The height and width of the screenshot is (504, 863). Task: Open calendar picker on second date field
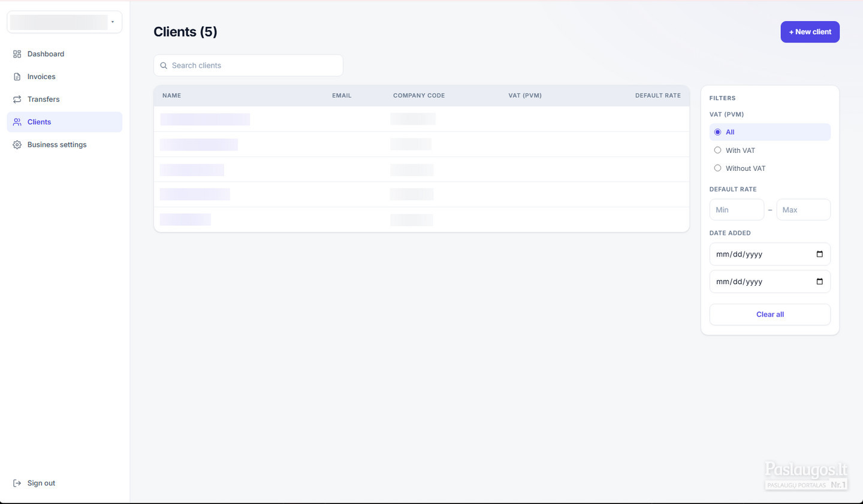coord(819,282)
